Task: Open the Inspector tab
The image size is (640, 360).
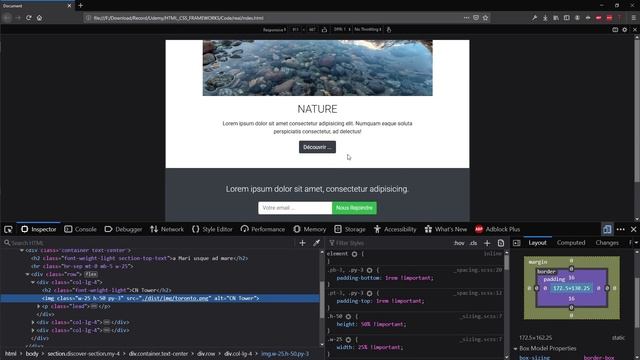Action: pos(39,229)
